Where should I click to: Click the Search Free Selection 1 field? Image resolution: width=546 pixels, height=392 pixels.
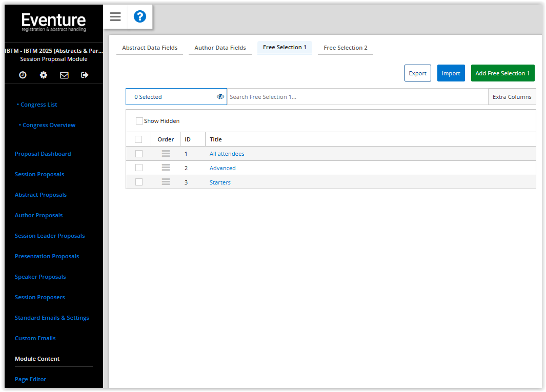(357, 97)
